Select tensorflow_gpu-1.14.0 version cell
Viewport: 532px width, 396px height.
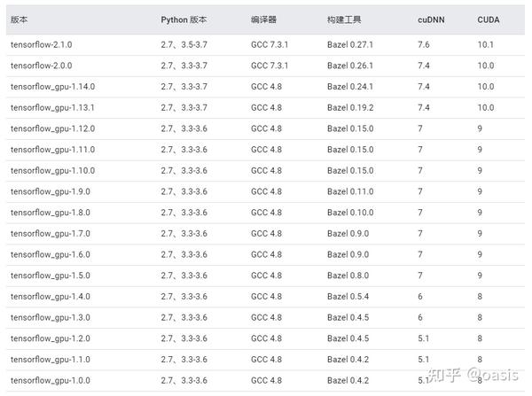pos(52,87)
